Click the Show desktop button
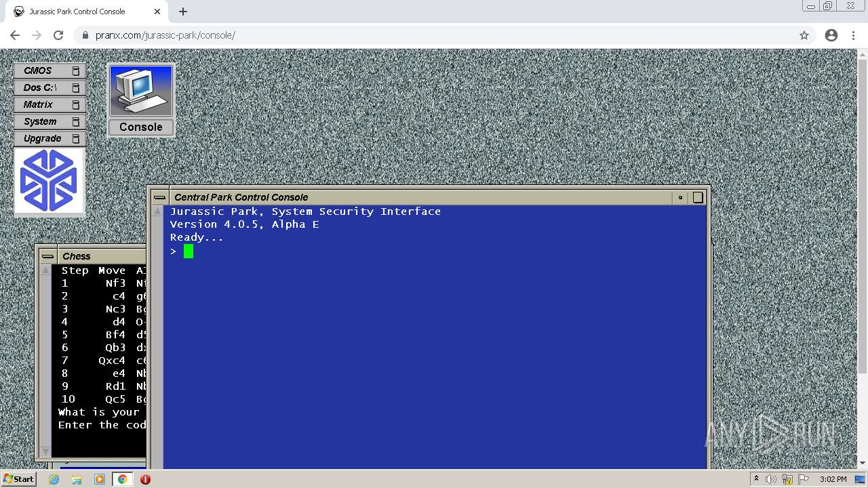This screenshot has width=868, height=488. (861, 479)
